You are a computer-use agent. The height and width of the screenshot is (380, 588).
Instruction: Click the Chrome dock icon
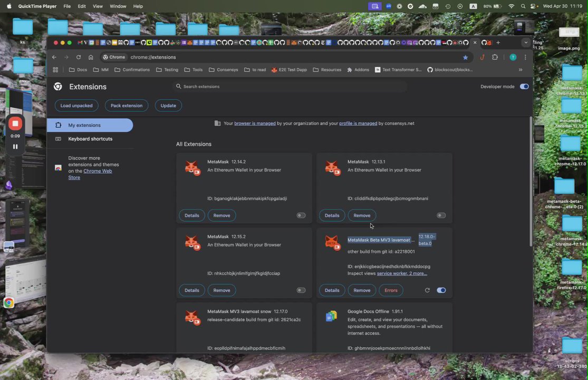8,303
